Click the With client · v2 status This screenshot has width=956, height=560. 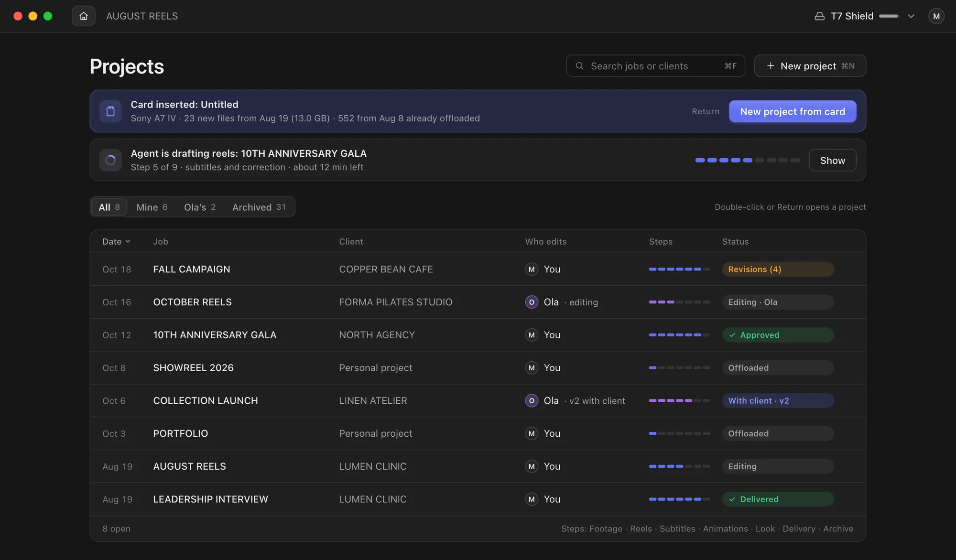click(778, 401)
